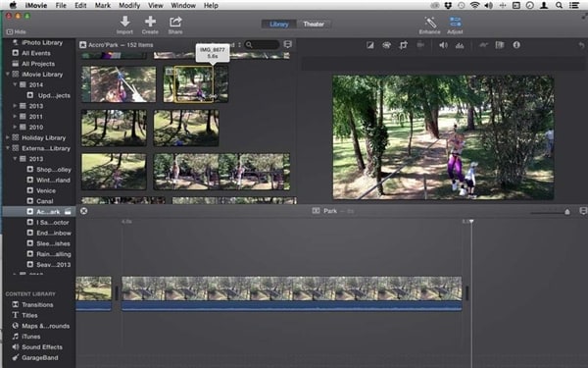Adjust the timeline zoom slider
The image size is (588, 368).
(567, 212)
